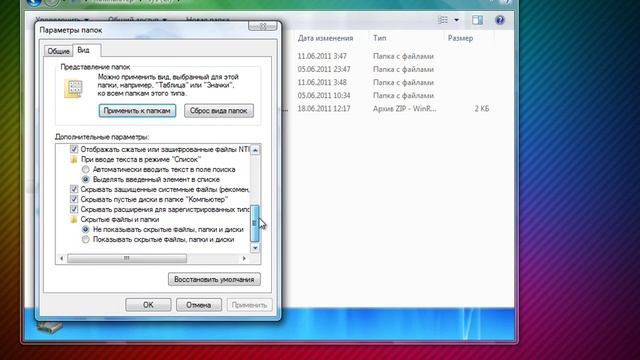Select Выделять введенный элемент в списке
The height and width of the screenshot is (360, 640).
coord(85,180)
